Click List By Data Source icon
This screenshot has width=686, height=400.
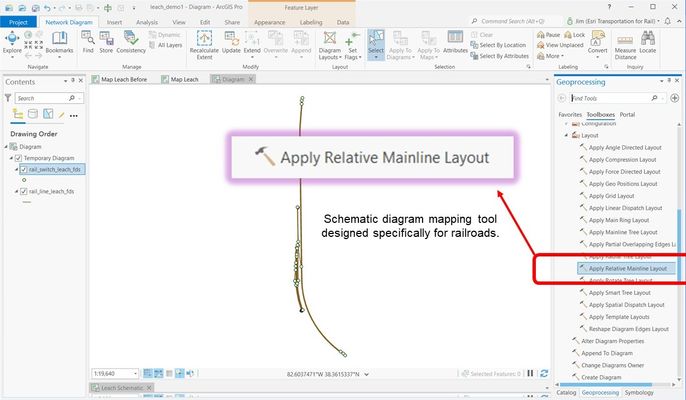[33, 114]
